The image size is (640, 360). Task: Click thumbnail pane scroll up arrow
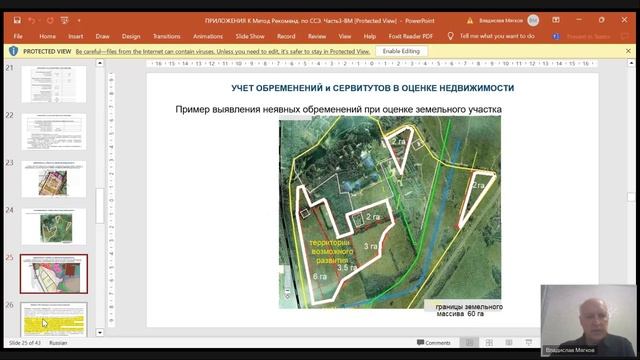[100, 63]
